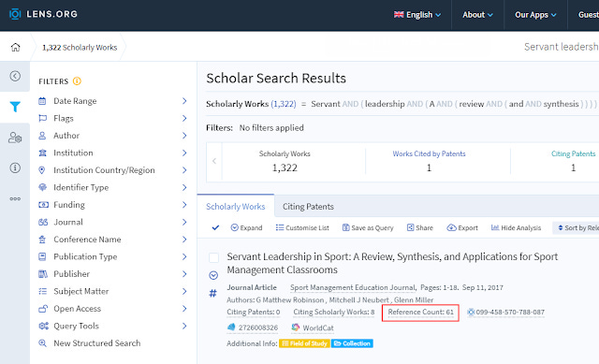This screenshot has width=599, height=364.
Task: Click the list icon for Subject Matter
Action: click(43, 291)
